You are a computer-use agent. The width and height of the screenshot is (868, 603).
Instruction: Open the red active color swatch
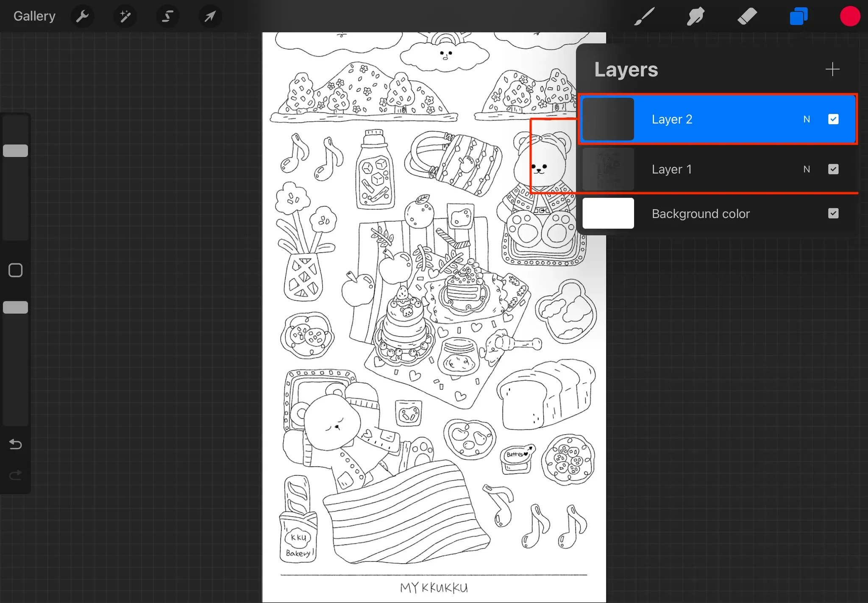(x=850, y=17)
